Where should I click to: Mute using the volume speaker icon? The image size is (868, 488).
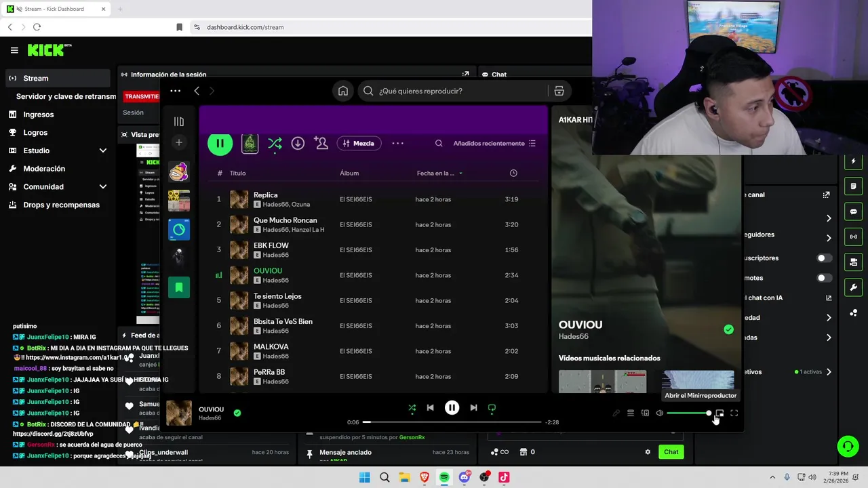click(659, 413)
